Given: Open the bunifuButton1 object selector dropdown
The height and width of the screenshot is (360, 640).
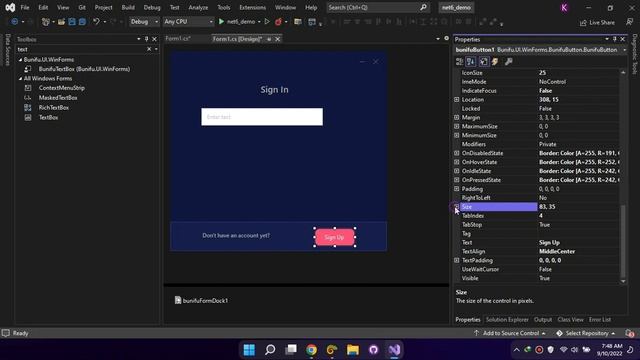Looking at the screenshot, I should (624, 50).
